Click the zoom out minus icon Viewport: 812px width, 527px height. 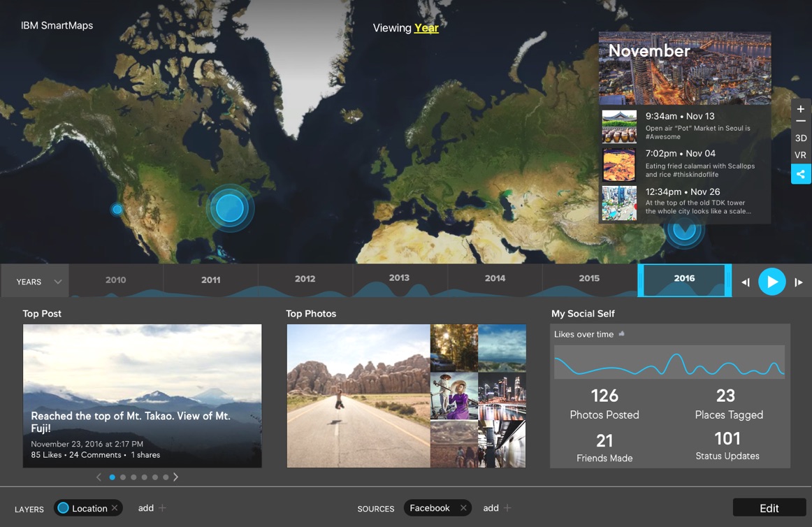point(801,122)
